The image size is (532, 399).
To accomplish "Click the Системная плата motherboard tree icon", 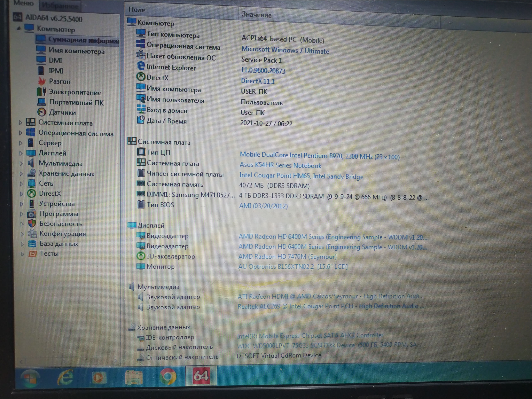I will pyautogui.click(x=31, y=122).
